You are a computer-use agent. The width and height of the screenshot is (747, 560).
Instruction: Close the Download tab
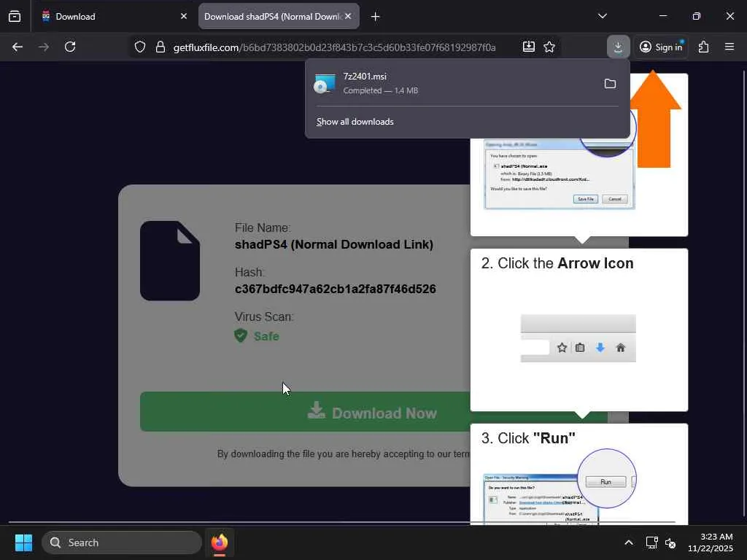(184, 16)
